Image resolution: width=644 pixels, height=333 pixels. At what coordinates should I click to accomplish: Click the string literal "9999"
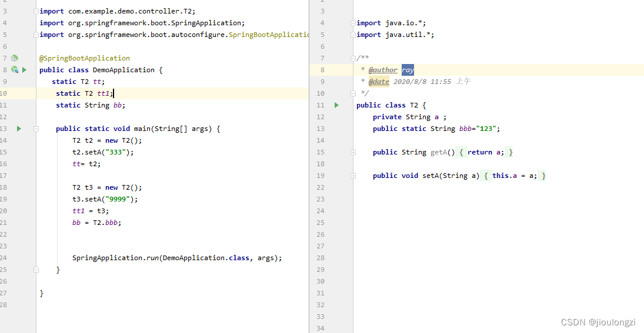coord(118,199)
